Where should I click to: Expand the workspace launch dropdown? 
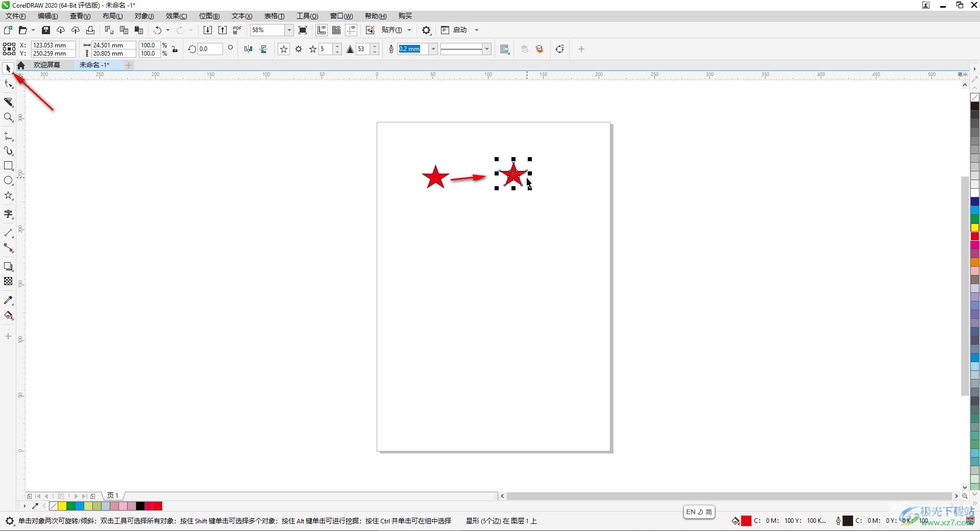coord(477,30)
